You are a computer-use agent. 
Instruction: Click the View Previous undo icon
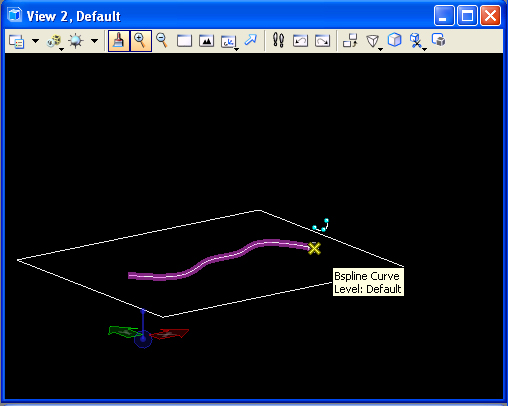(x=300, y=41)
